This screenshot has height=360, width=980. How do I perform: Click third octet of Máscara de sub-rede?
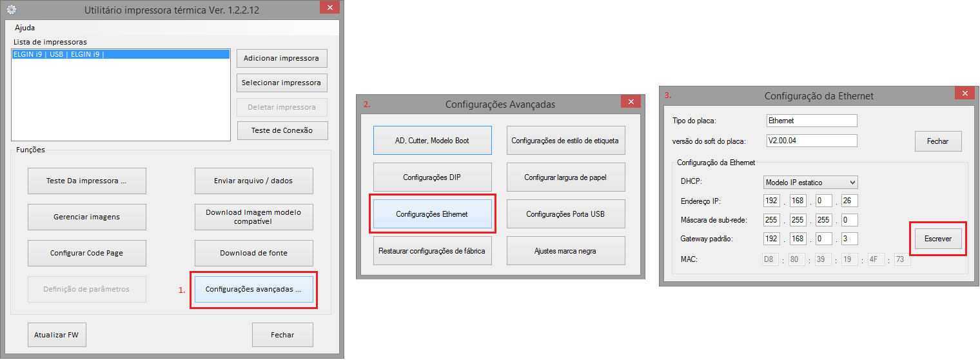(x=823, y=220)
